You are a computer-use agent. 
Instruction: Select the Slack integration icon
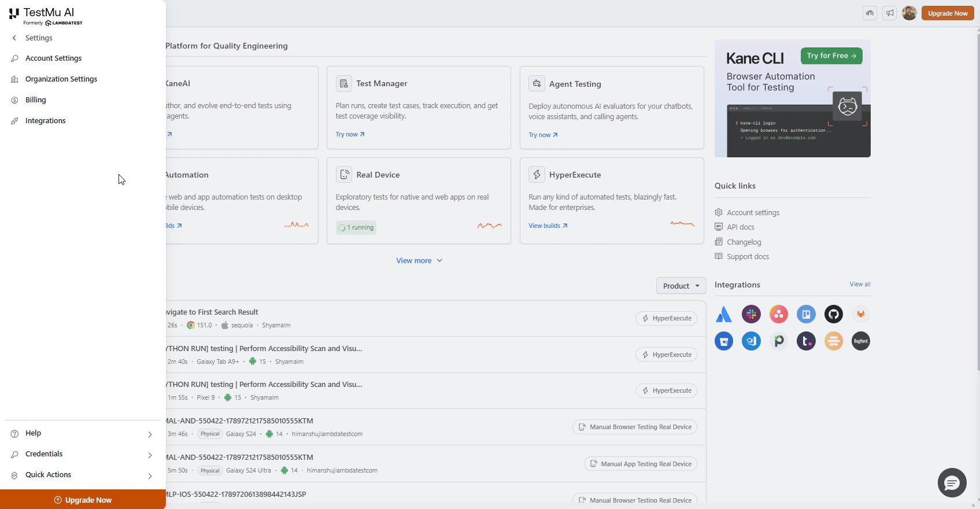point(751,314)
